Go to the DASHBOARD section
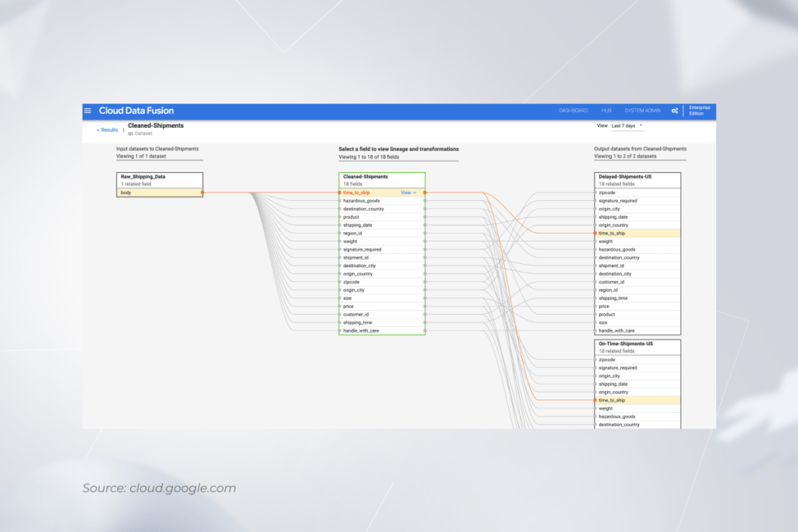The image size is (798, 532). tap(573, 111)
